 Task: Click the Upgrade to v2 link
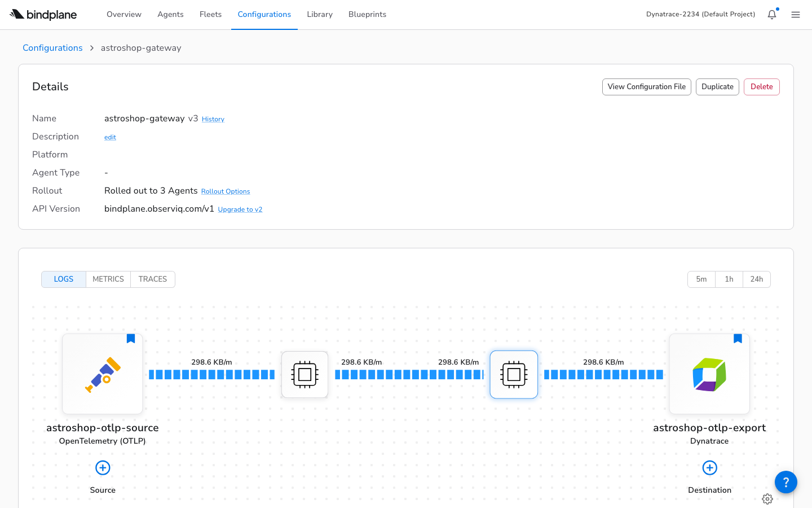point(240,209)
